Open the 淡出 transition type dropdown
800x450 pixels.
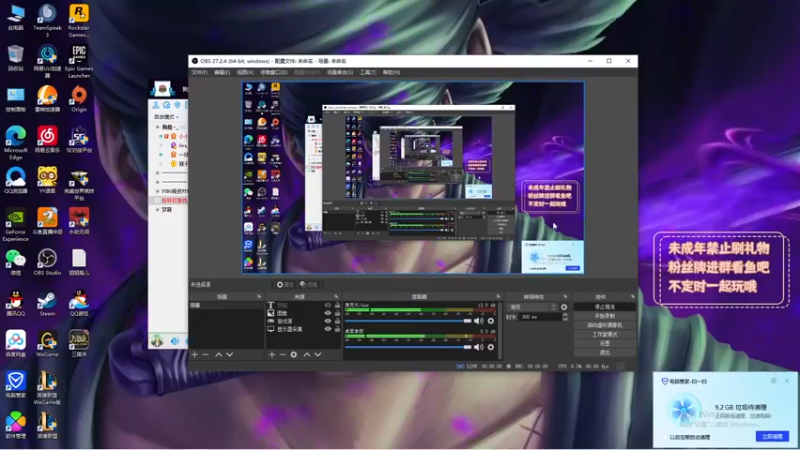point(532,307)
